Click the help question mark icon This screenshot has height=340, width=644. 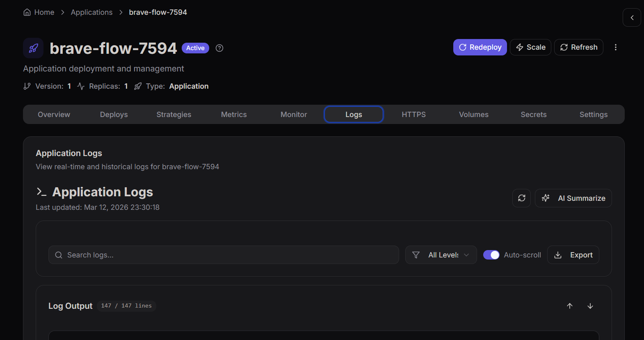click(219, 48)
